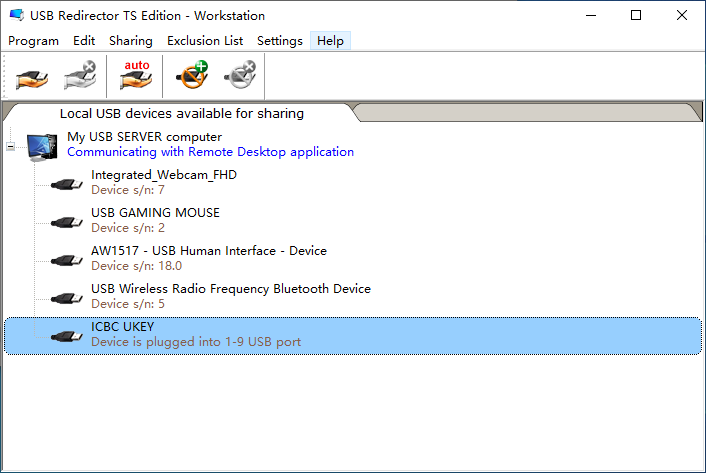
Task: Click the 'Device s/n: 5' text
Action: (x=128, y=304)
